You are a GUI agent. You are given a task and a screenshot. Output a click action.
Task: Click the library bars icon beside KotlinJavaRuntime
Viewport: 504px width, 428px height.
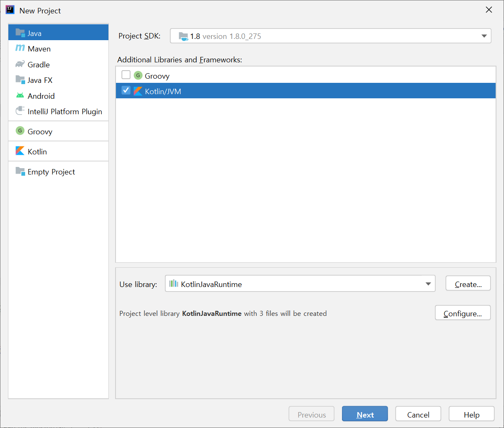174,284
